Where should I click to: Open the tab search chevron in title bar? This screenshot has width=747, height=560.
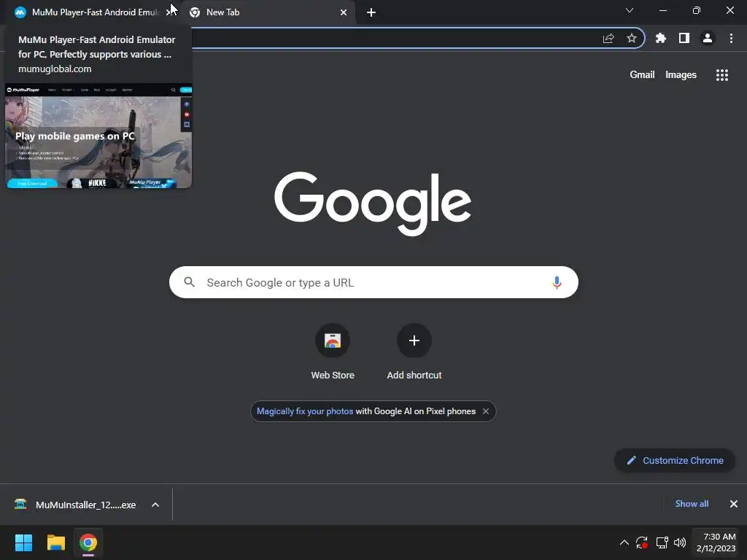[x=630, y=10]
